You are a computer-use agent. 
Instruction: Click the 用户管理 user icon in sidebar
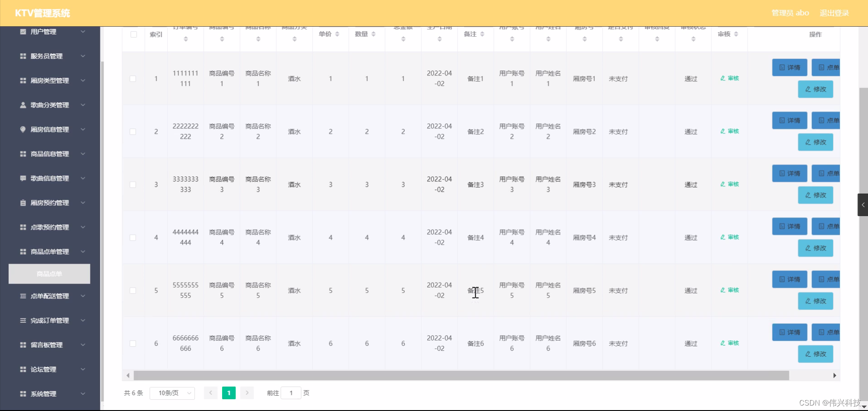click(x=22, y=31)
